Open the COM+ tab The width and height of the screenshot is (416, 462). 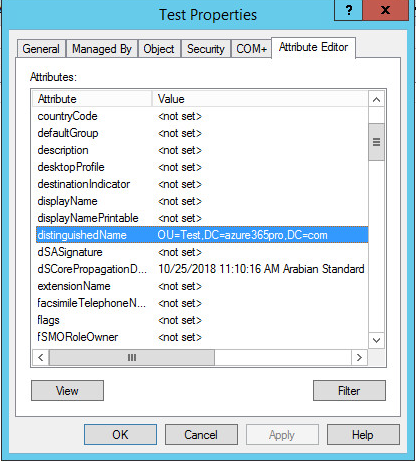click(x=251, y=49)
